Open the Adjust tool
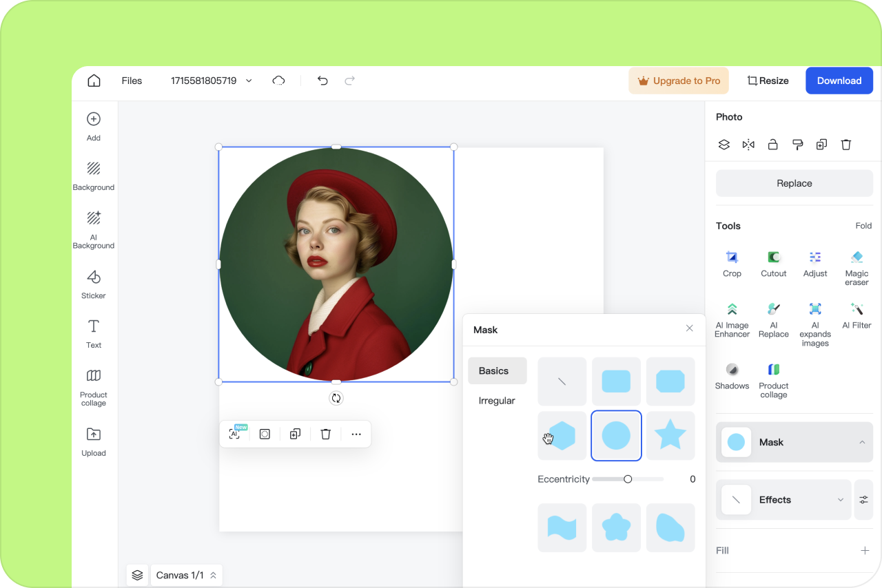This screenshot has width=882, height=588. [815, 264]
